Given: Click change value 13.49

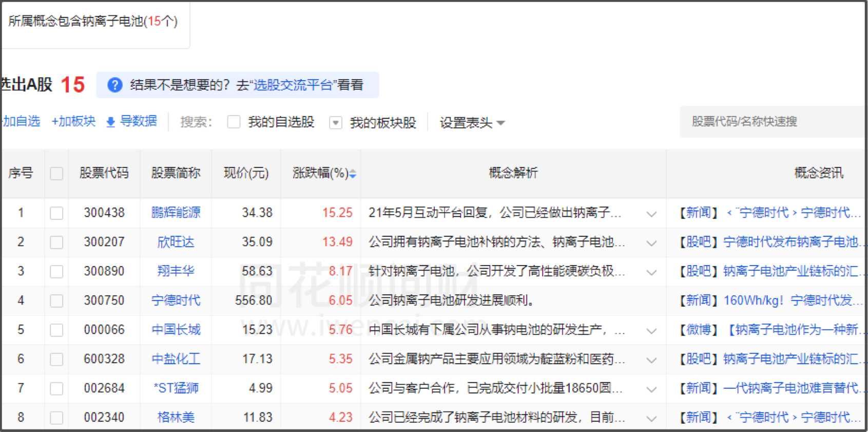Looking at the screenshot, I should tap(337, 242).
